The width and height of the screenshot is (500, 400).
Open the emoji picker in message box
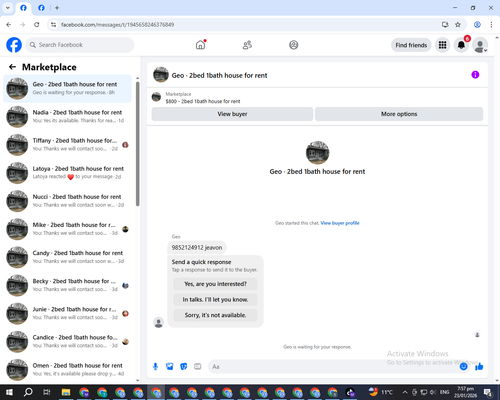463,367
